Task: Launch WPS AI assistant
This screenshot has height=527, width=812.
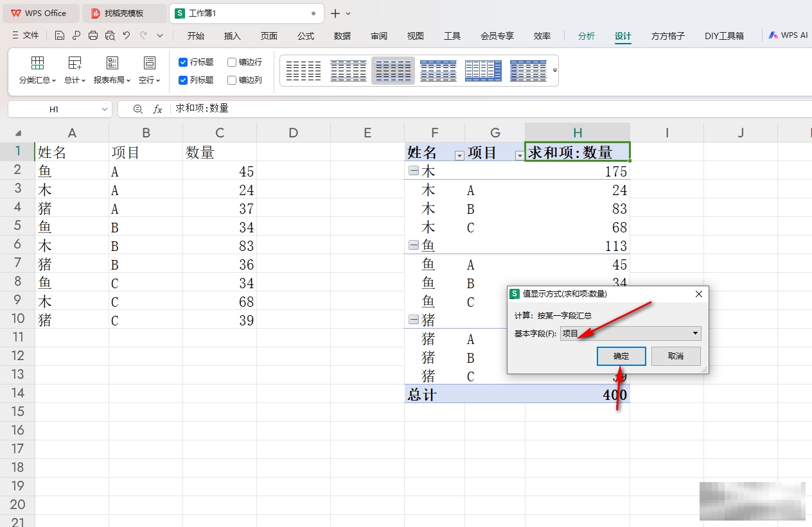Action: point(788,35)
